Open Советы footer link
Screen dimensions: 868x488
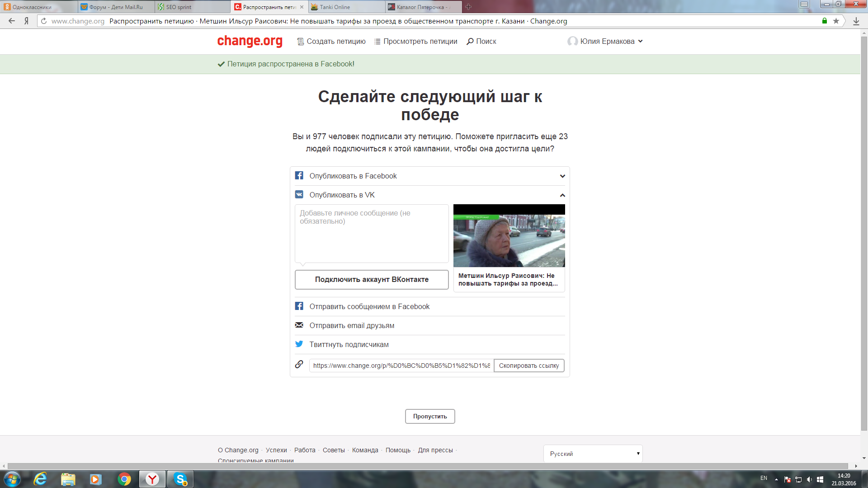coord(334,450)
